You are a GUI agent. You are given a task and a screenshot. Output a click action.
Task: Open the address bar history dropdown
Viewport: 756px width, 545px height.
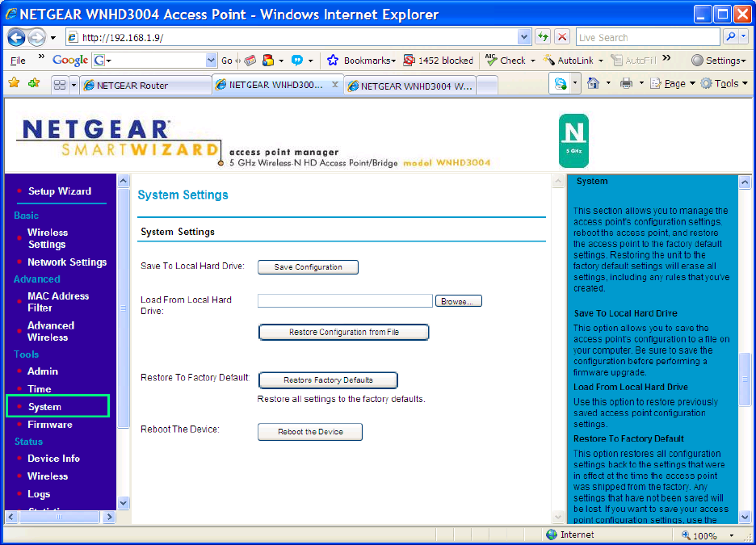tap(524, 36)
